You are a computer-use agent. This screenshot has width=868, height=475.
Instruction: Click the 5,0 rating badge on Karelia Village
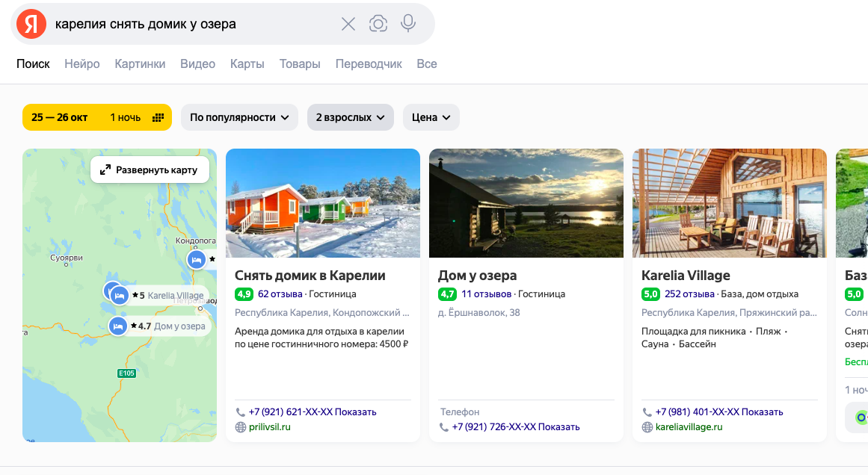[x=650, y=294]
